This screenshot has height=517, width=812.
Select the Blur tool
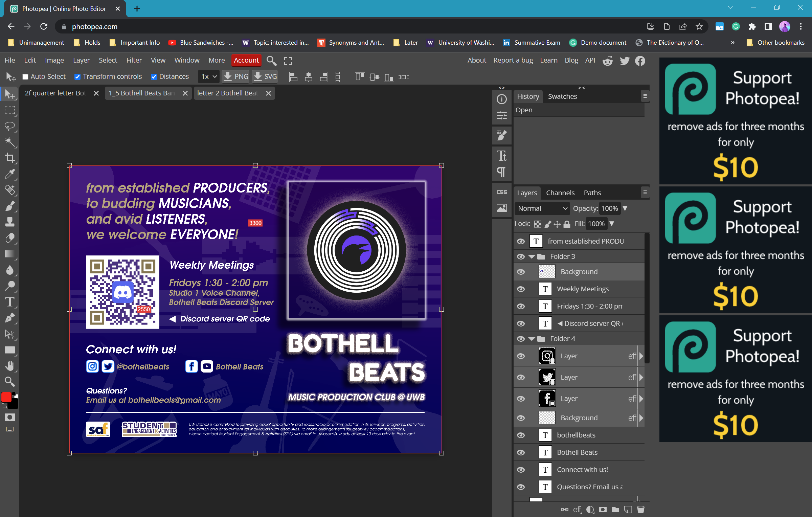coord(10,270)
